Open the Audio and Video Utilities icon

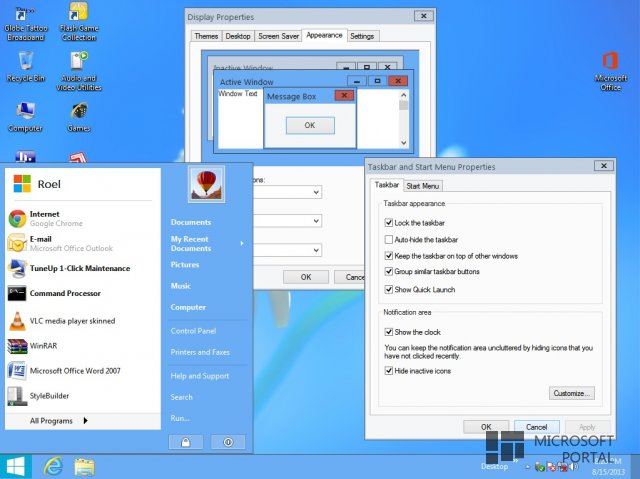click(x=79, y=70)
